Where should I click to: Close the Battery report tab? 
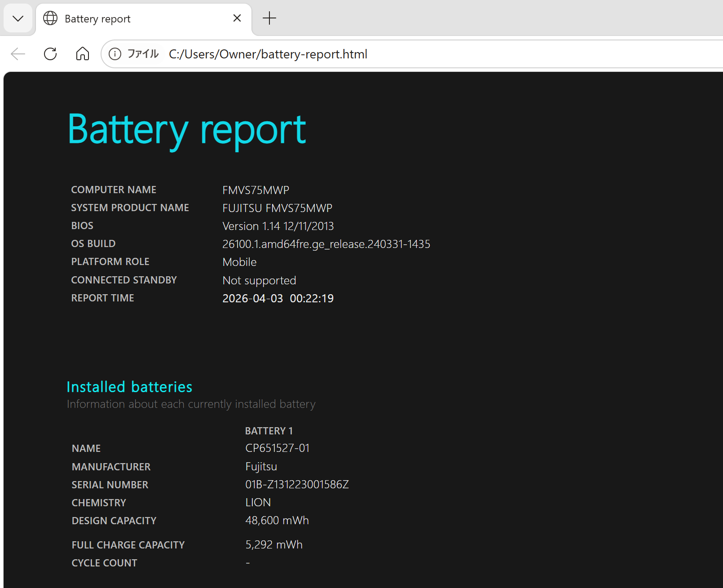(237, 18)
